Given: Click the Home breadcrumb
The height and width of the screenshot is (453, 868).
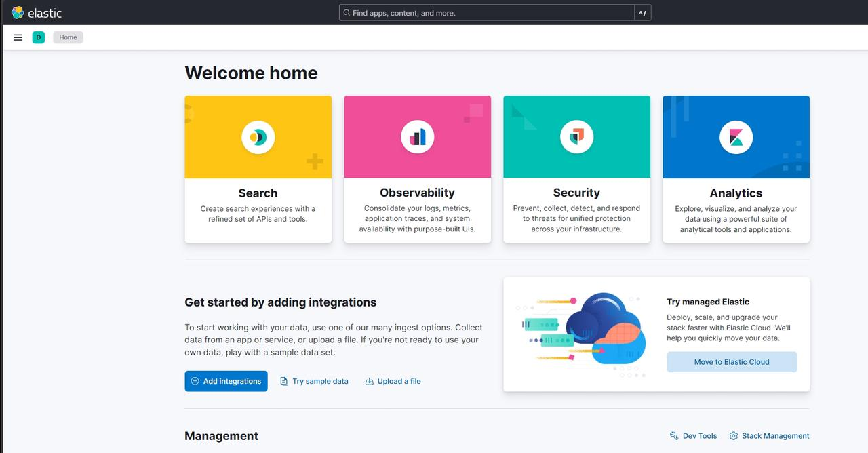Looking at the screenshot, I should coord(68,37).
